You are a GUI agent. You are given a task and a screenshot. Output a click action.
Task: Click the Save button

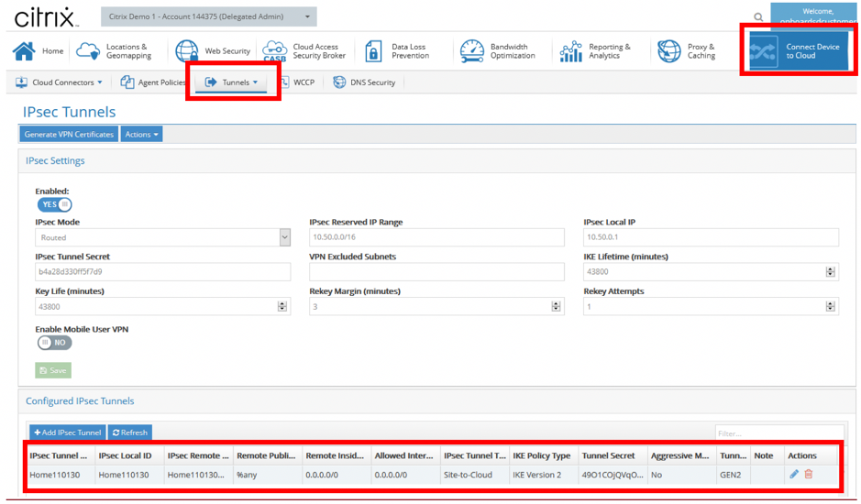pos(53,370)
